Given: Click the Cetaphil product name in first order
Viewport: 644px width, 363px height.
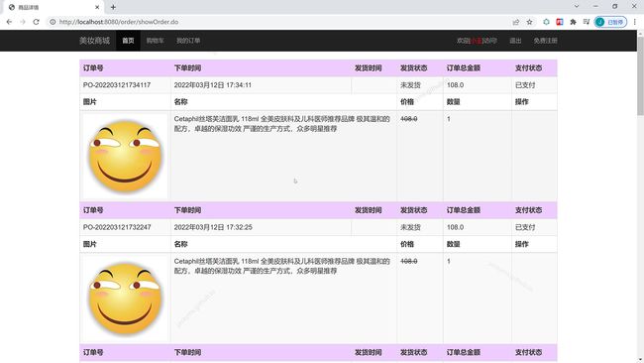Looking at the screenshot, I should coord(281,124).
